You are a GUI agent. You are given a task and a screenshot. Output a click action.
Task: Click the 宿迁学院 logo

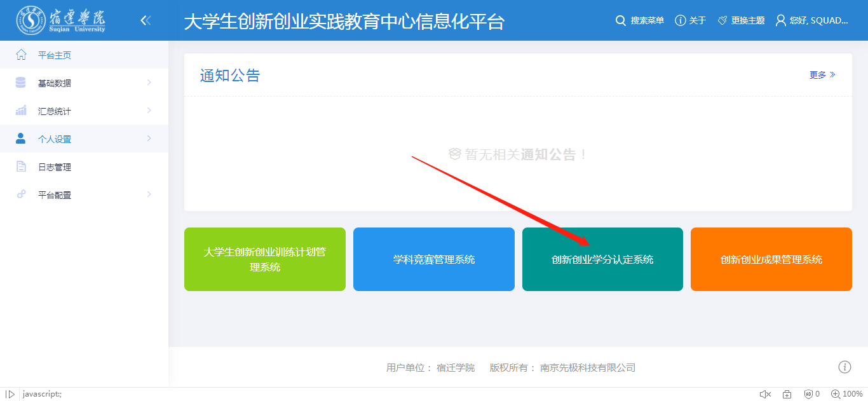tap(61, 20)
